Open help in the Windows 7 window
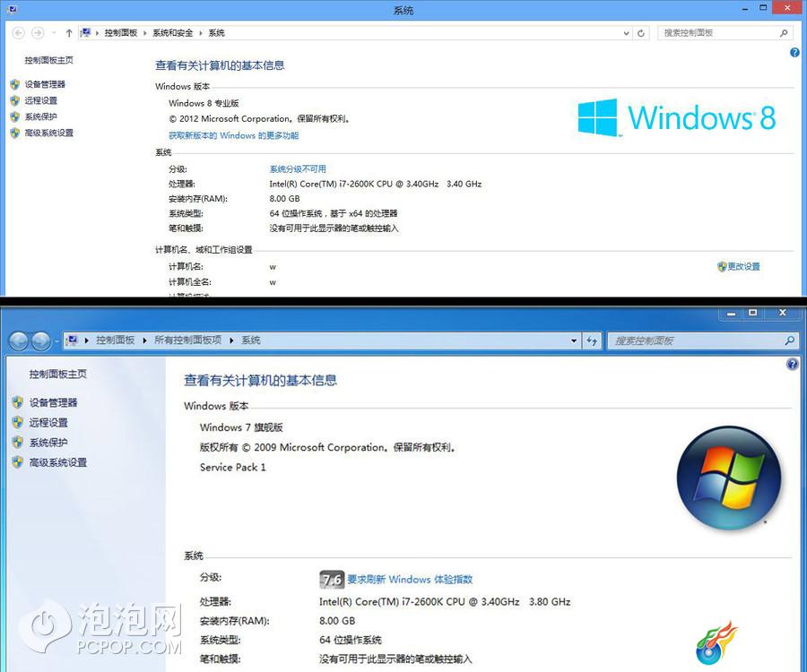807x672 pixels. [793, 364]
